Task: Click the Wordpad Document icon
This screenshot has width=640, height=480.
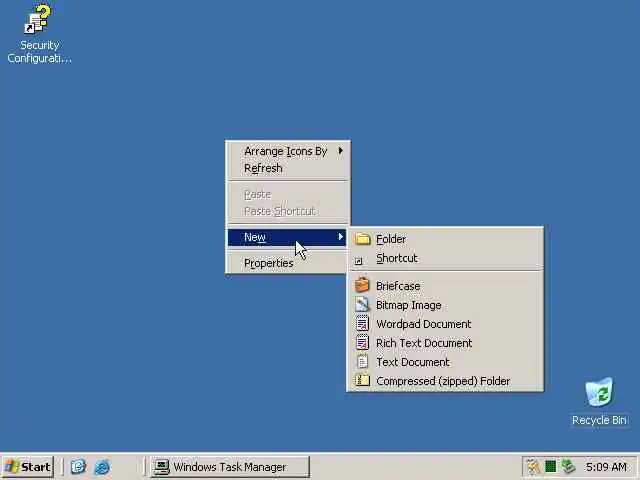Action: [x=362, y=324]
